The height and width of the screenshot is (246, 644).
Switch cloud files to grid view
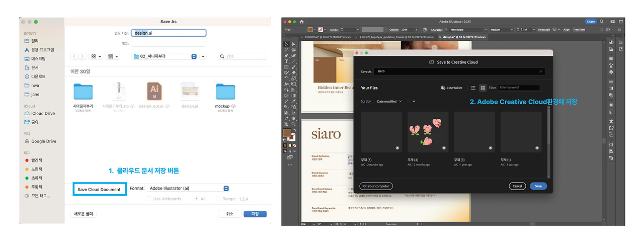[x=482, y=88]
